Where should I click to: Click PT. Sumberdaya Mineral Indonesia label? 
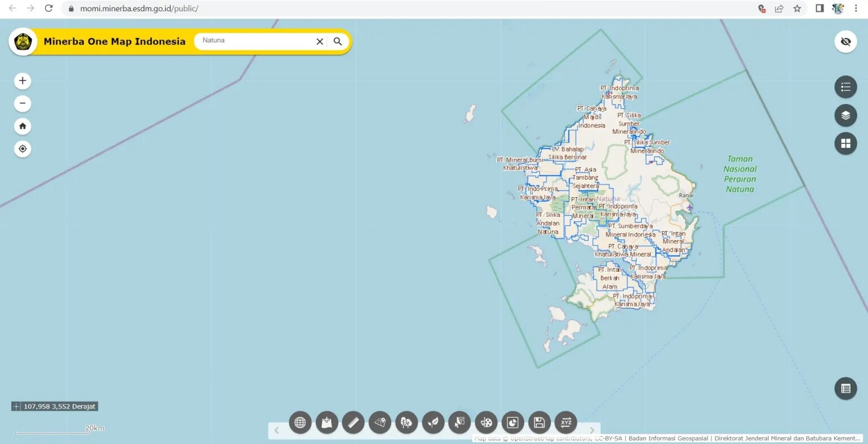click(631, 230)
